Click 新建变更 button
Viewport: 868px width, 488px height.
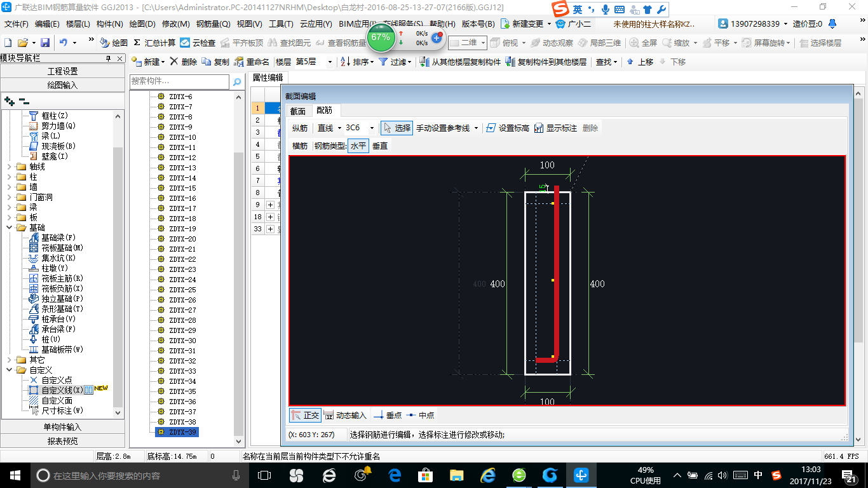[526, 24]
